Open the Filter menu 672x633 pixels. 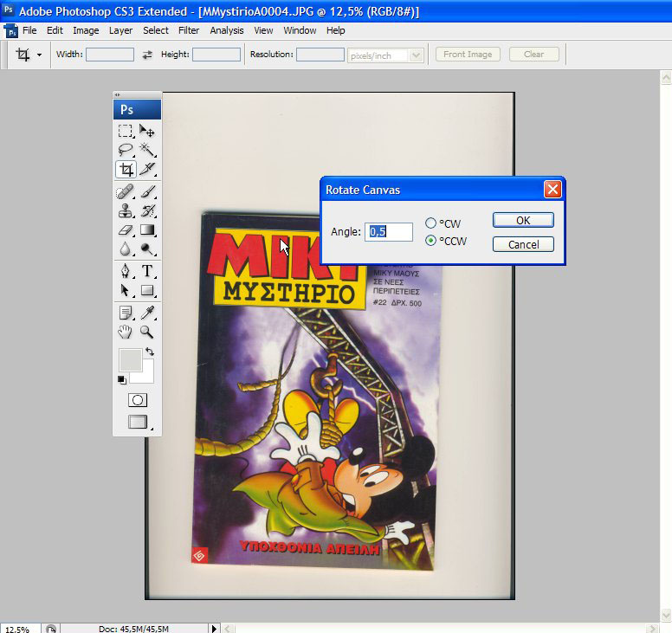click(x=189, y=30)
